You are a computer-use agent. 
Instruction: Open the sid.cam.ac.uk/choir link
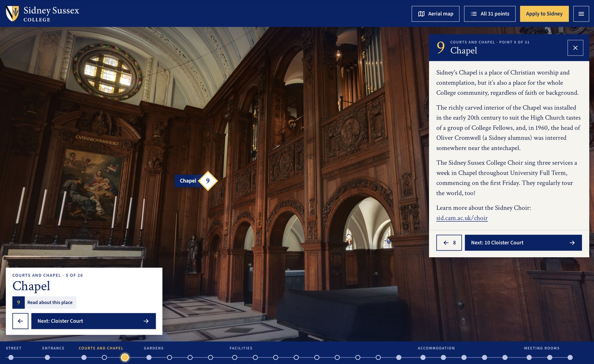tap(462, 218)
